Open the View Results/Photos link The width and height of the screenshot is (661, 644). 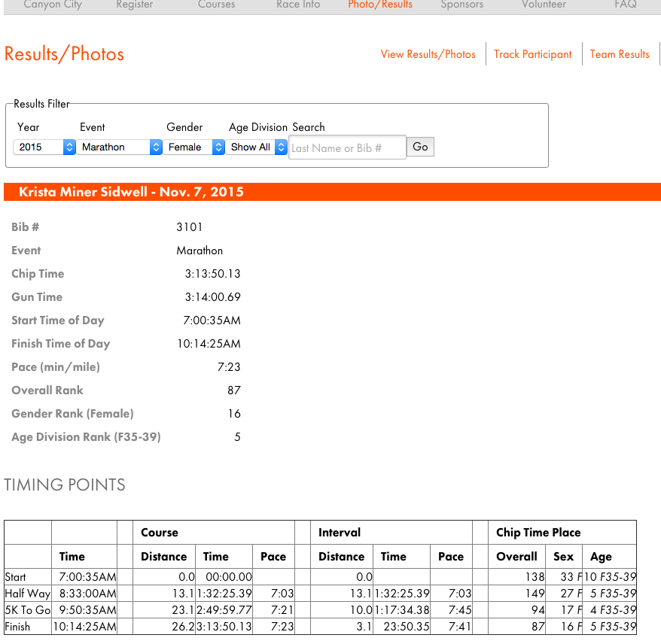click(x=428, y=54)
